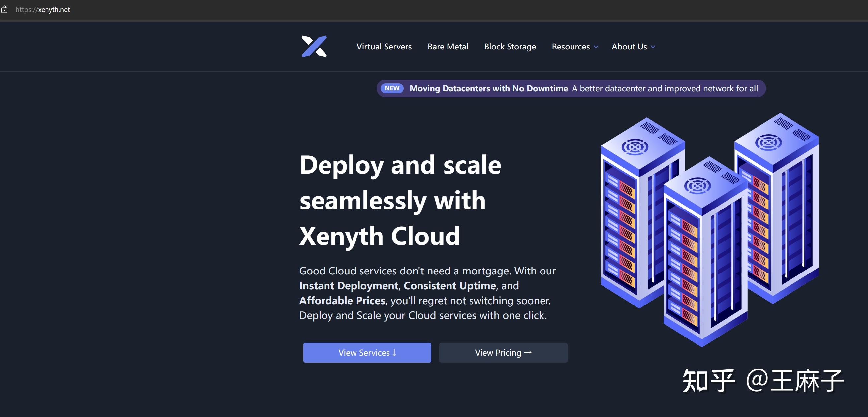Screen dimensions: 868x417
Task: Click the server racks illustration
Action: click(709, 230)
